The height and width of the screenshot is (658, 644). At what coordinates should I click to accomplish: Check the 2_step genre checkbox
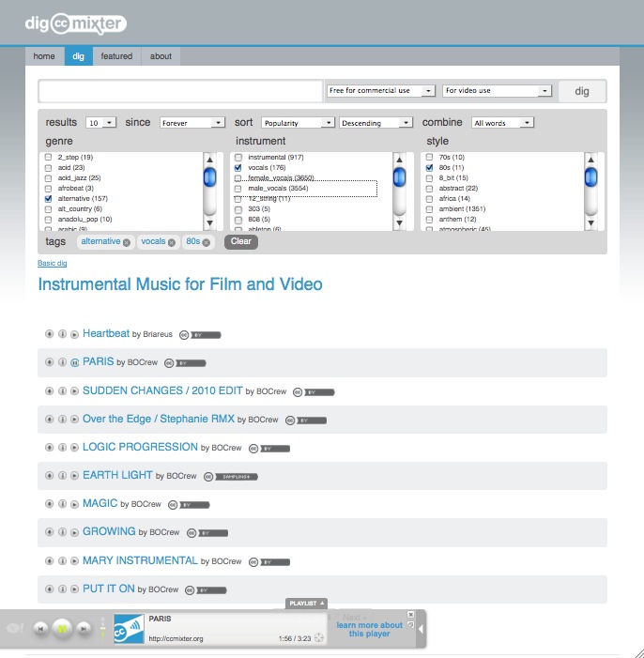(48, 157)
